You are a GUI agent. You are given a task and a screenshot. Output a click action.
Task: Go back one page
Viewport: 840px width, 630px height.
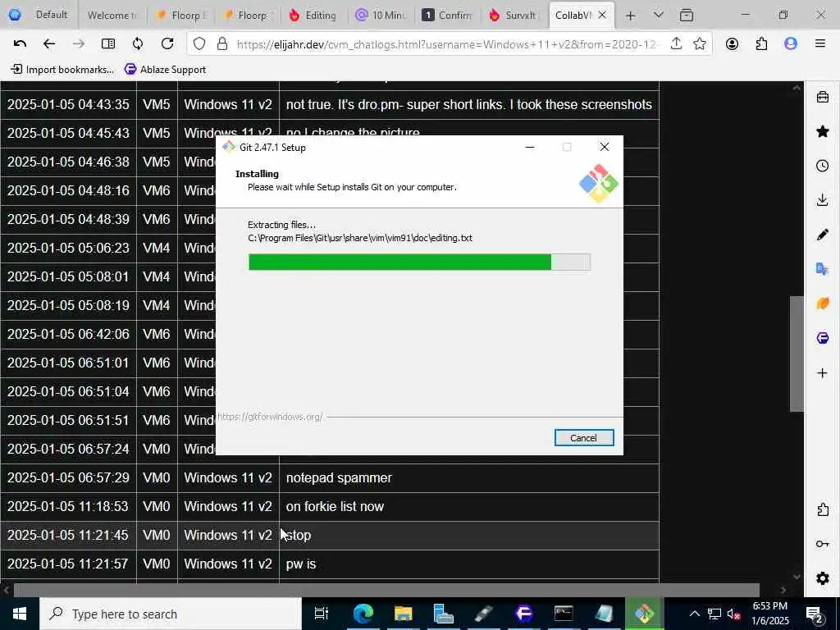[x=49, y=44]
